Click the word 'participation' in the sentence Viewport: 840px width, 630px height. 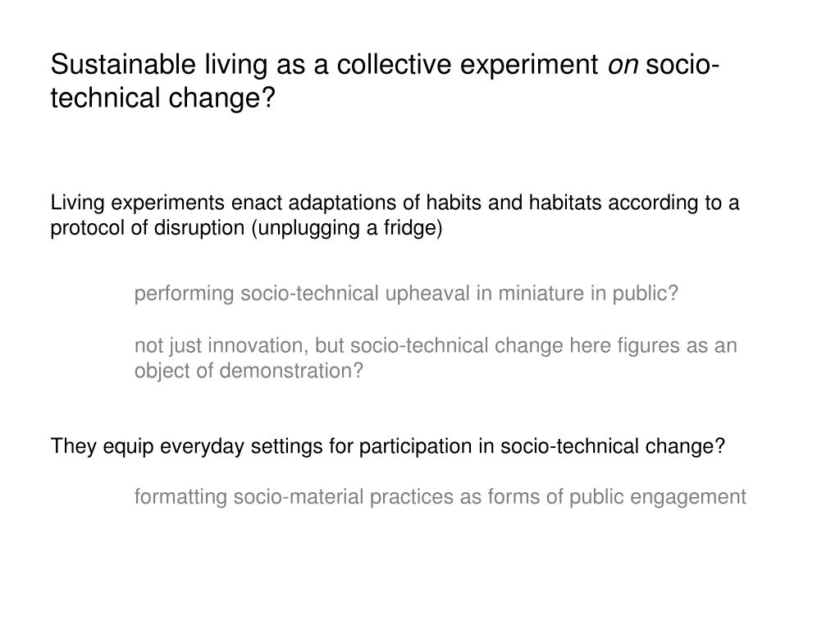416,447
